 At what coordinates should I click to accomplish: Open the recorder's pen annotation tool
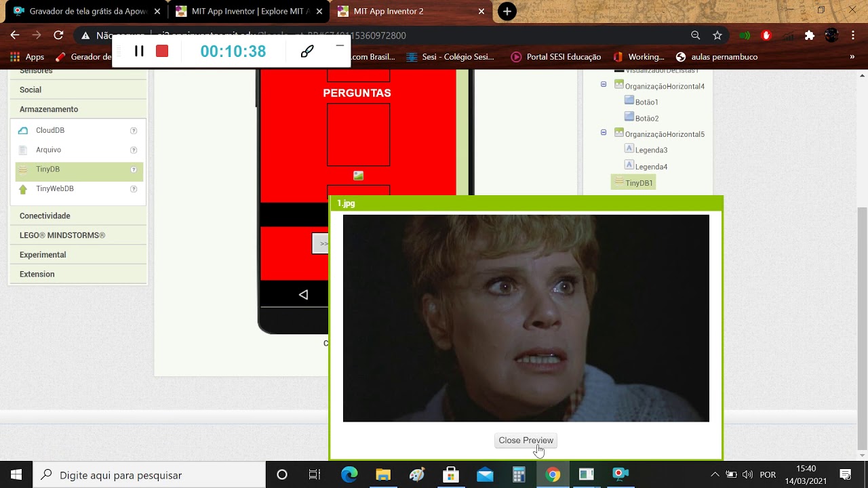pyautogui.click(x=307, y=51)
